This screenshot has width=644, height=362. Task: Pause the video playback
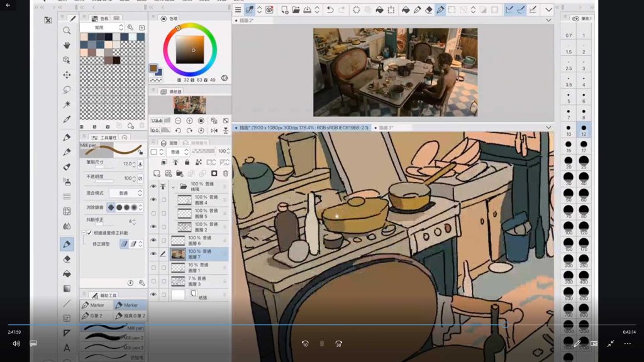[x=322, y=344]
